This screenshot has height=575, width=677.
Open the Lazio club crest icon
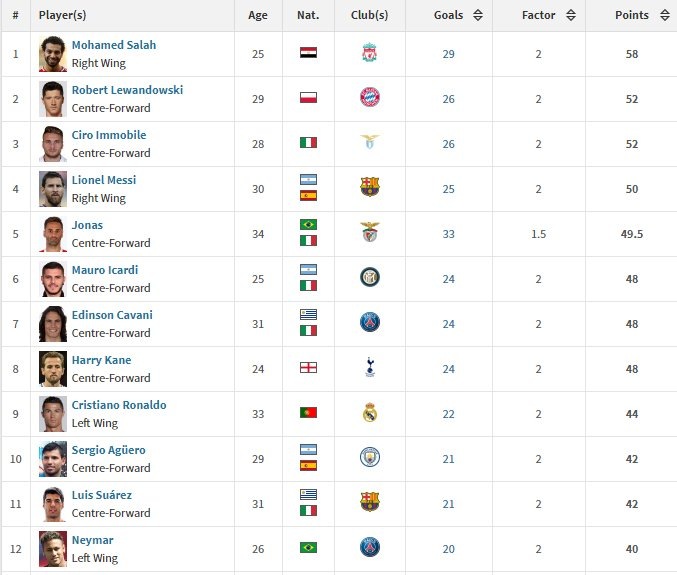click(370, 142)
